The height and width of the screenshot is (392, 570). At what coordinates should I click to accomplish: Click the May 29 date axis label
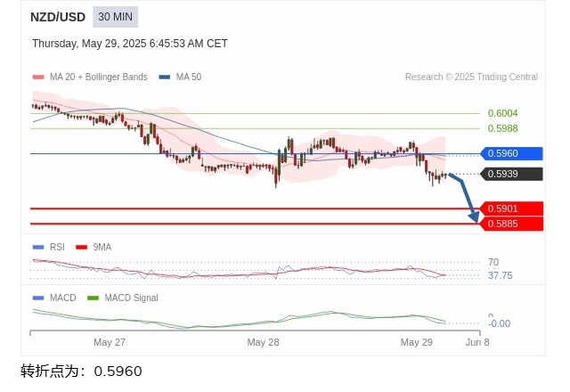[417, 342]
